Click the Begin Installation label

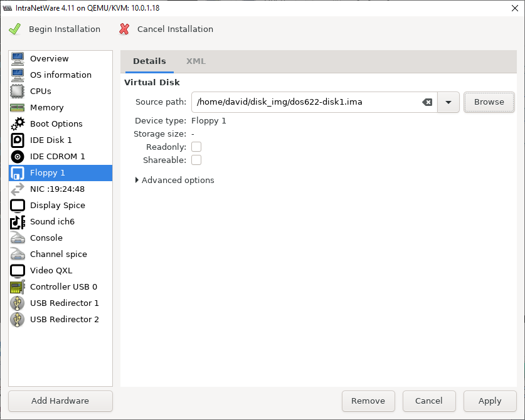[65, 29]
